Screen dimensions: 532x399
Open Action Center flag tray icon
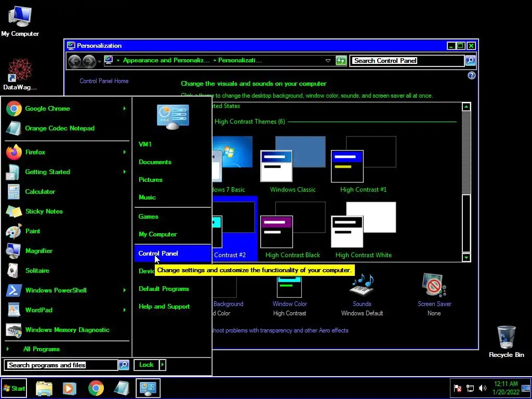coord(458,388)
